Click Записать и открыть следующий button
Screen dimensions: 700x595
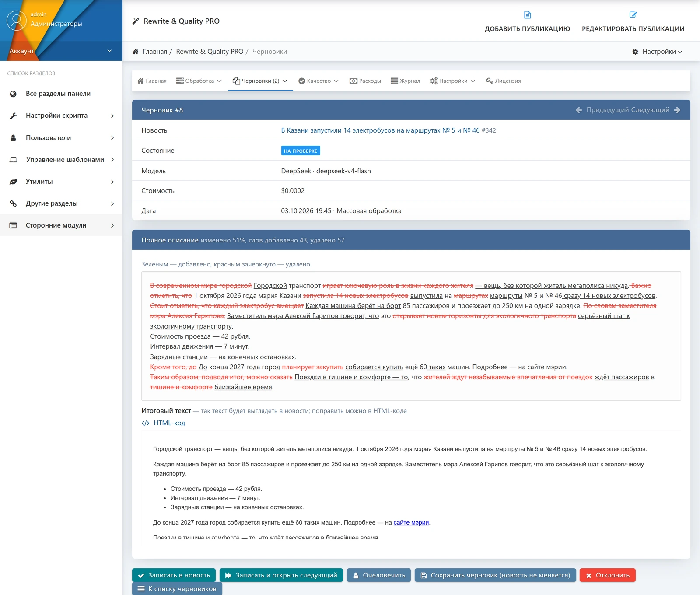[x=281, y=575]
